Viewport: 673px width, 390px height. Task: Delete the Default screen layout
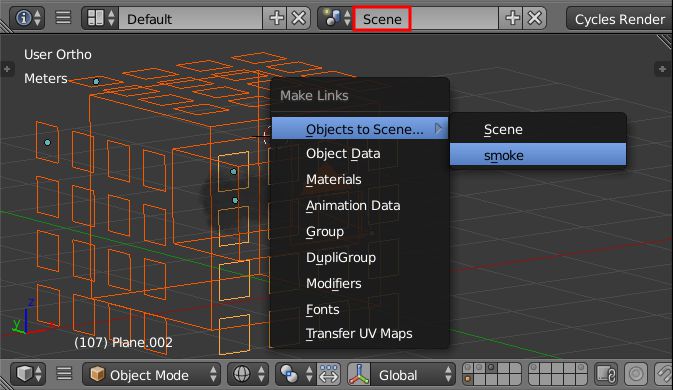point(299,18)
